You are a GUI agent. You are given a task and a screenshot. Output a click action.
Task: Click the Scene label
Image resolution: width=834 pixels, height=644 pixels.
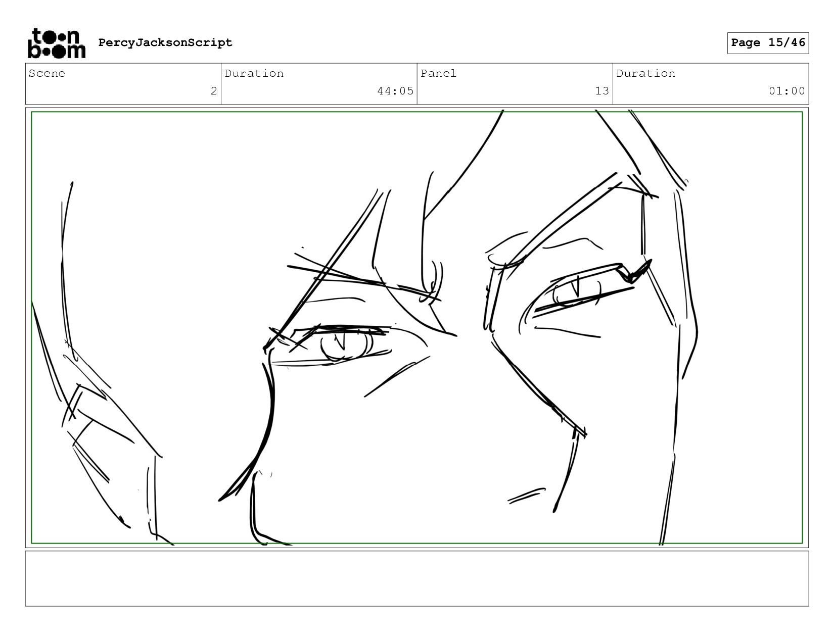(x=47, y=73)
